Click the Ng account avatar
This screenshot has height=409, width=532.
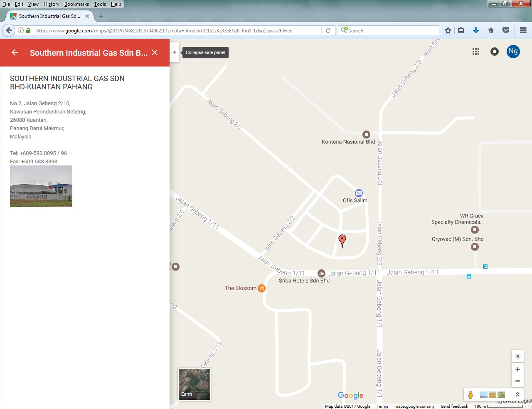513,52
